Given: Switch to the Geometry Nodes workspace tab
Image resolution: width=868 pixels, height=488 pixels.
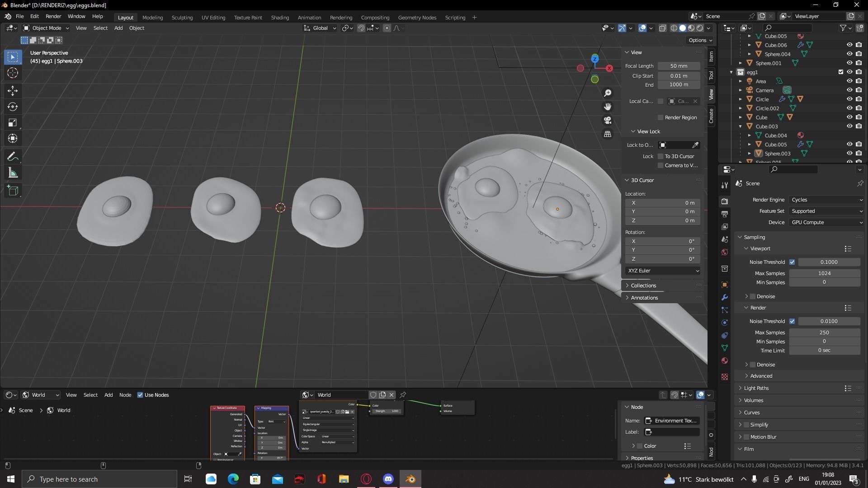Looking at the screenshot, I should (417, 18).
